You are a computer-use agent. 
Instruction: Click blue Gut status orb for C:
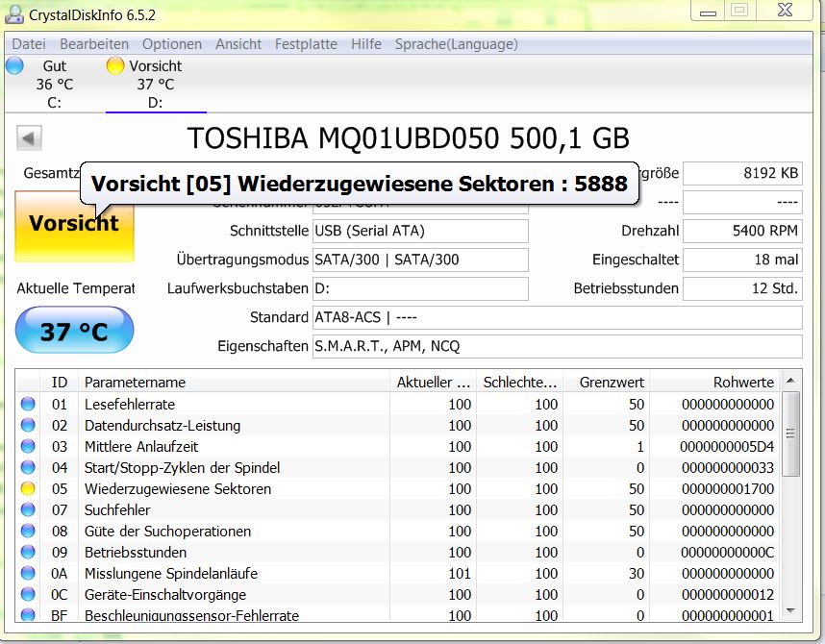pos(14,65)
